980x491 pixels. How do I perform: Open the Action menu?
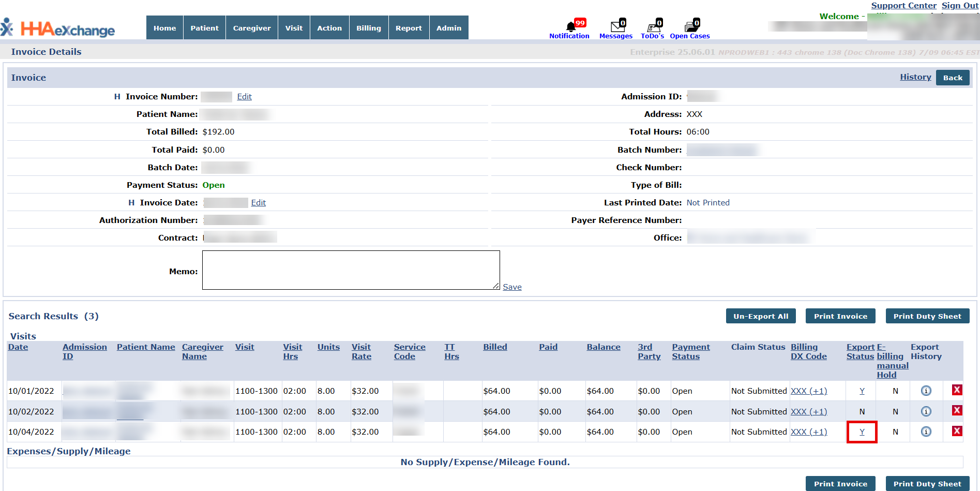[x=329, y=28]
